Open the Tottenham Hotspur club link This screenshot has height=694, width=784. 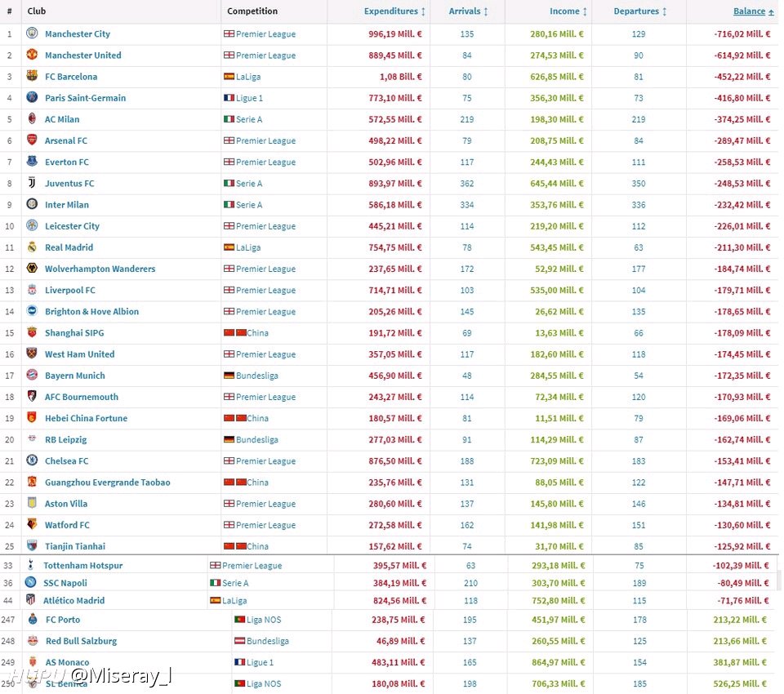(83, 566)
